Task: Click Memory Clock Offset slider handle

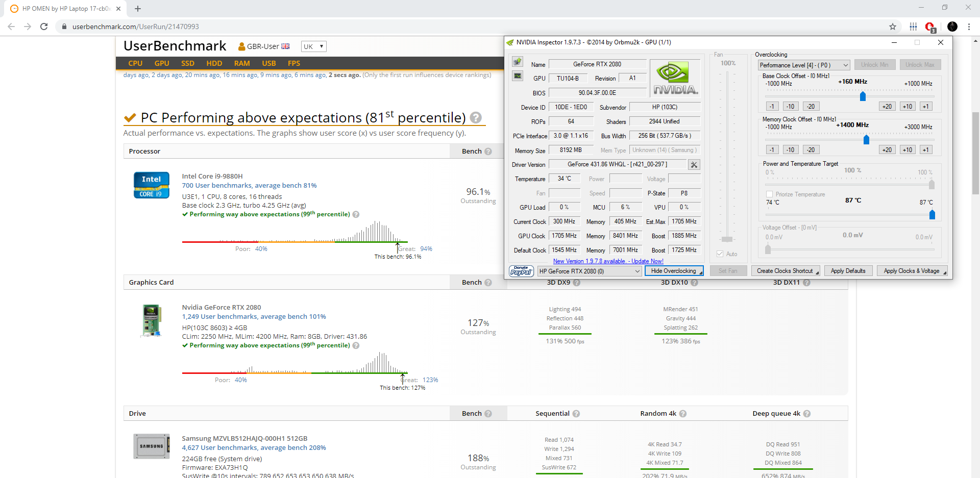Action: pos(866,139)
